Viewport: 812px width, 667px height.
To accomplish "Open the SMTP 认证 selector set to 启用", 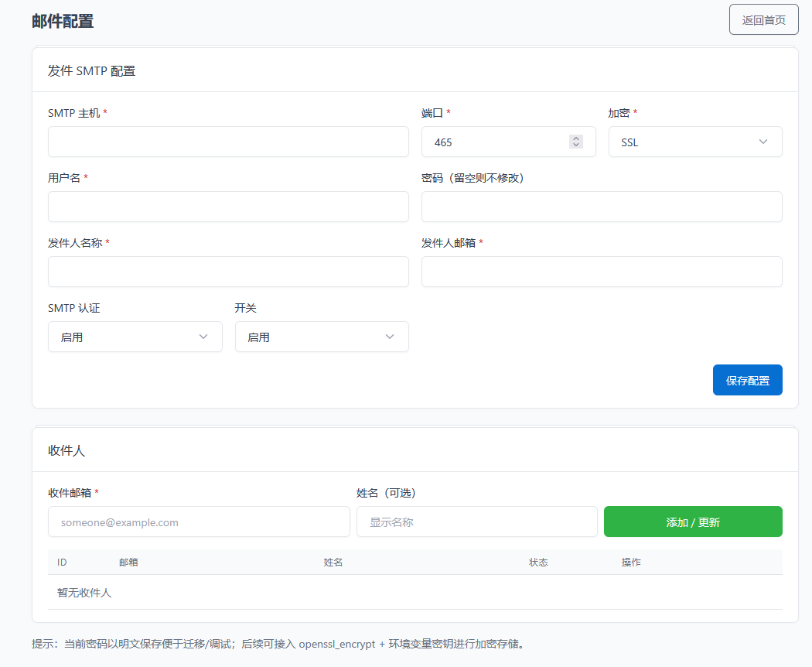I will [135, 337].
